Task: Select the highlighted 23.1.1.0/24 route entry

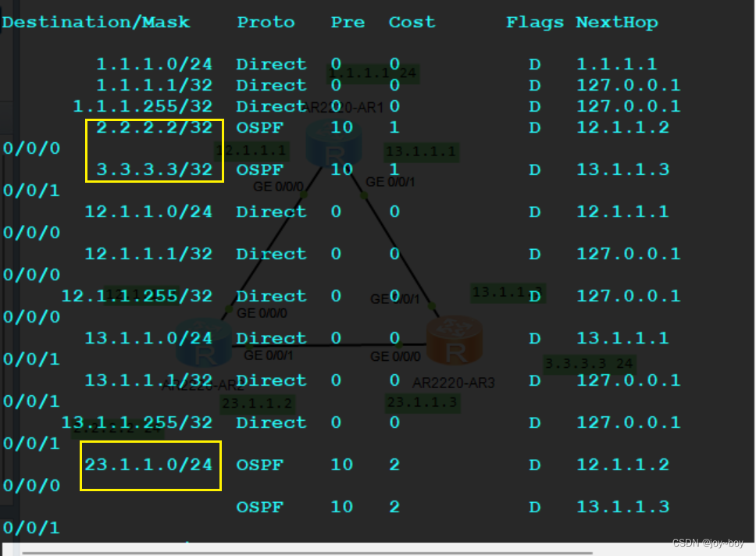Action: (150, 465)
